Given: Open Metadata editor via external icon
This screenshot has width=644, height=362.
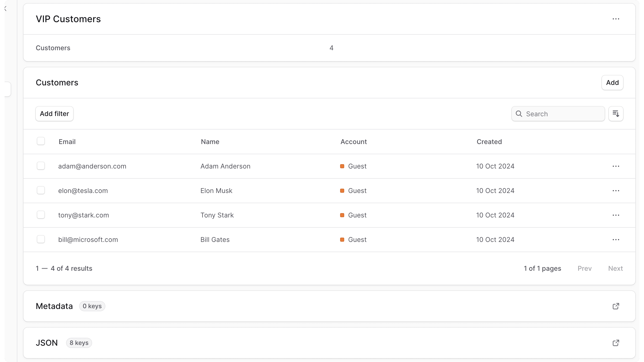Looking at the screenshot, I should pos(616,306).
